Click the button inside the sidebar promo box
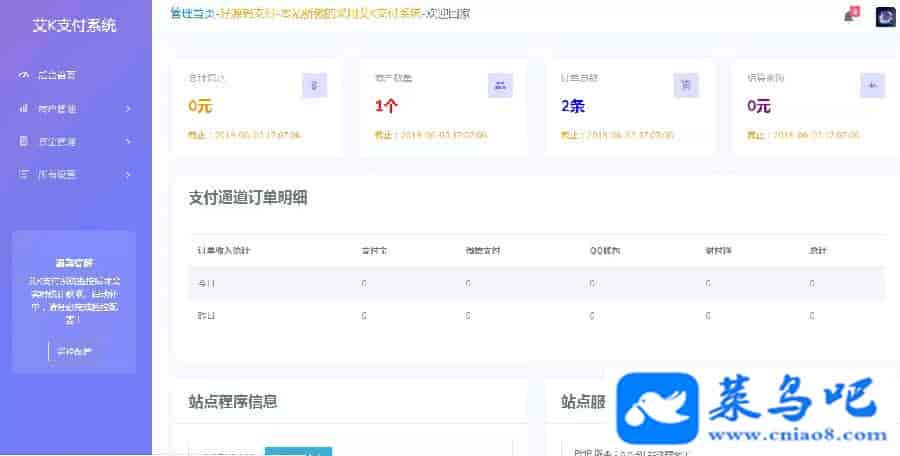Viewport: 900px width, 456px height. click(74, 352)
